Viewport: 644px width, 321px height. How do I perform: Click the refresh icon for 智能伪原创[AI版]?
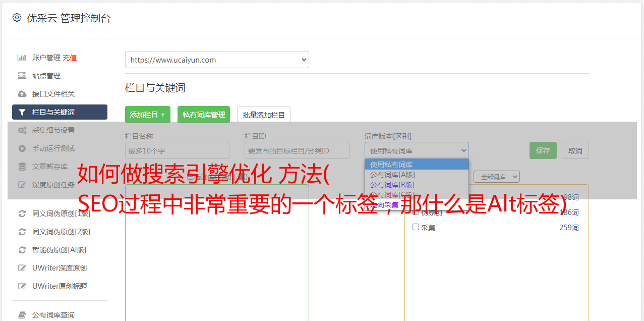click(x=22, y=250)
